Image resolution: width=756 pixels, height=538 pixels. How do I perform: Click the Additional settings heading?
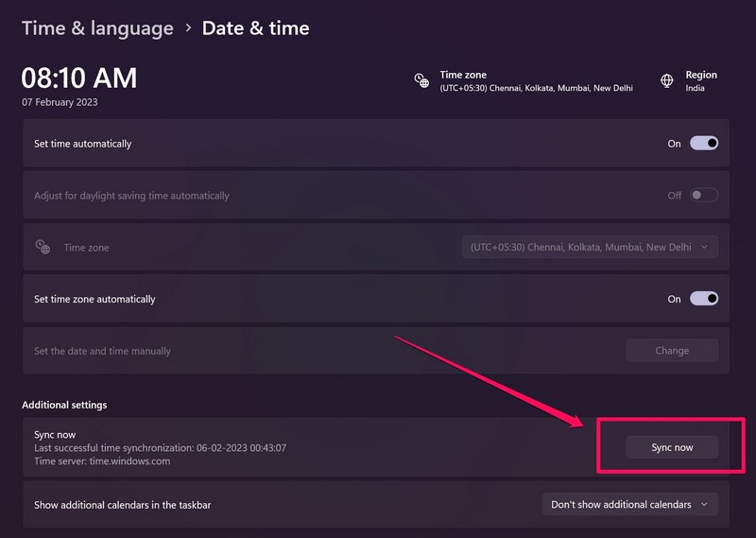64,405
